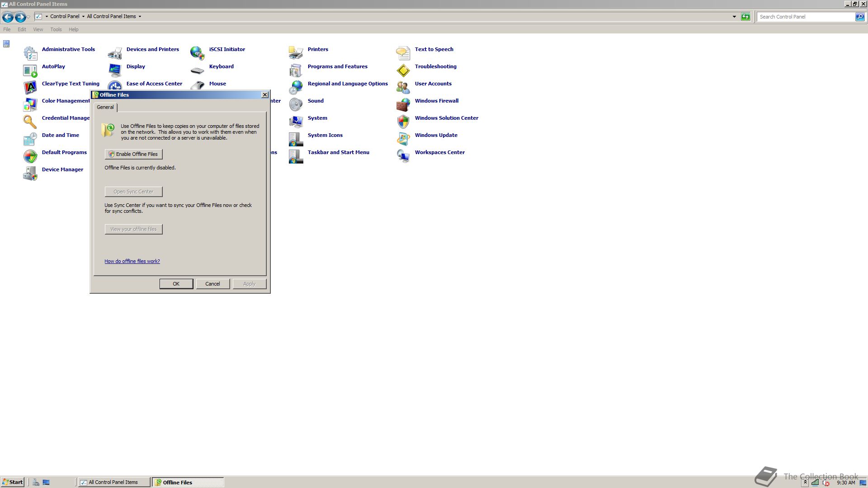The height and width of the screenshot is (488, 868).
Task: Open the AutoPlay icon
Action: (x=30, y=70)
